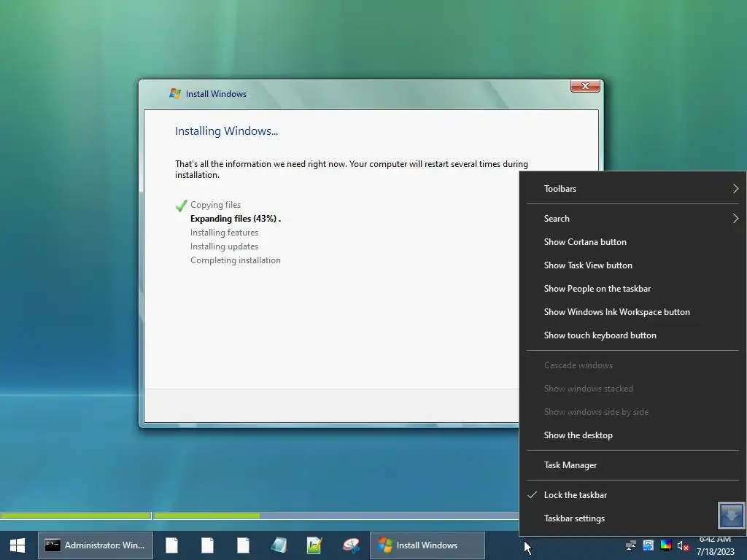Image resolution: width=747 pixels, height=560 pixels.
Task: Open the Windows Start button
Action: point(18,545)
